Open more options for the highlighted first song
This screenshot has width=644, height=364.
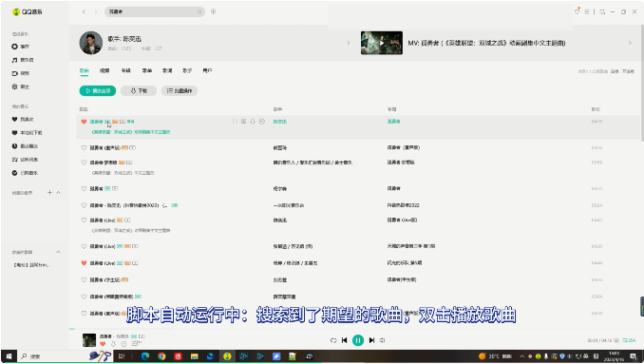pos(261,122)
